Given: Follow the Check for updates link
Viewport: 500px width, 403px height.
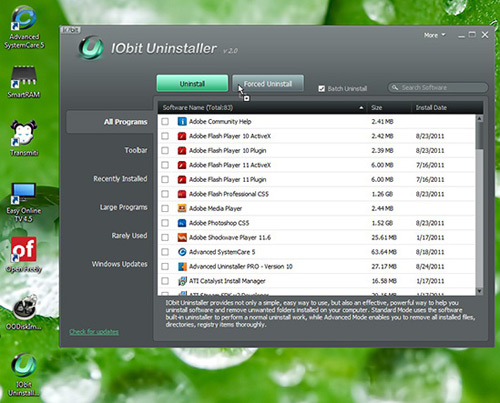Looking at the screenshot, I should click(x=94, y=332).
